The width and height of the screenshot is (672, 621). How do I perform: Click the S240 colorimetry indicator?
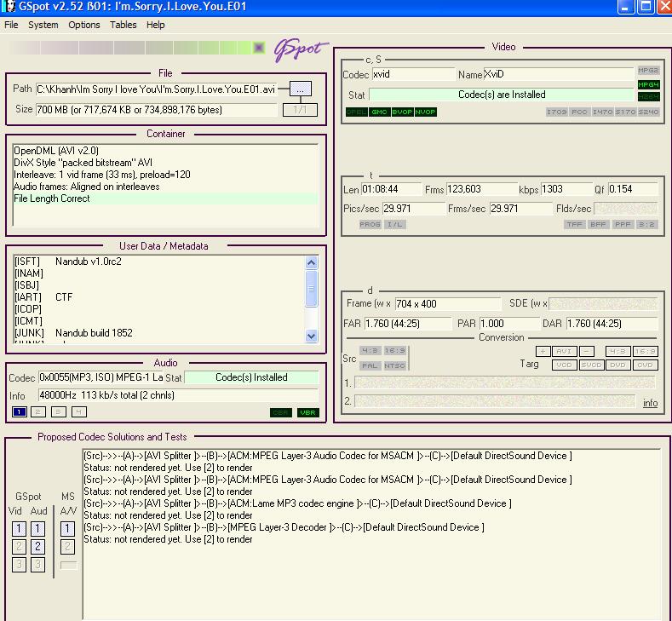(x=648, y=112)
